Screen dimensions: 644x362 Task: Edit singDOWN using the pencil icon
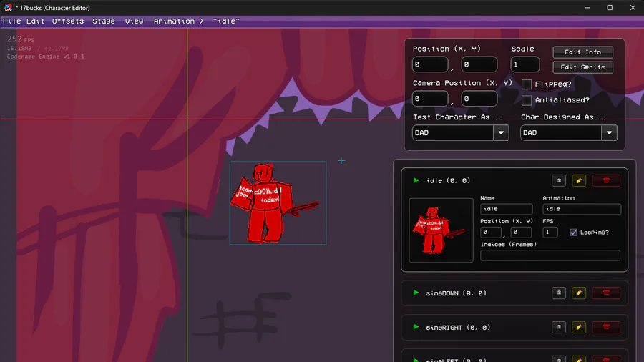pos(579,293)
